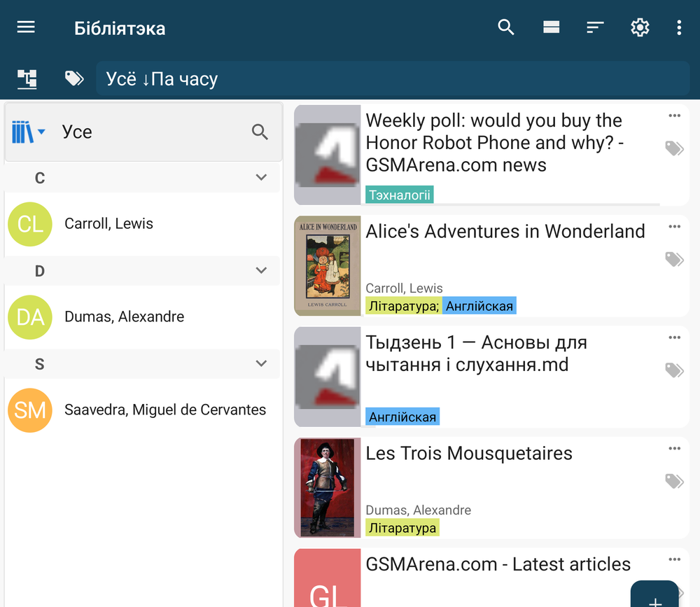Click author name Dumas, Alexandre under Mousquetaires
Image resolution: width=700 pixels, height=607 pixels.
(x=419, y=510)
